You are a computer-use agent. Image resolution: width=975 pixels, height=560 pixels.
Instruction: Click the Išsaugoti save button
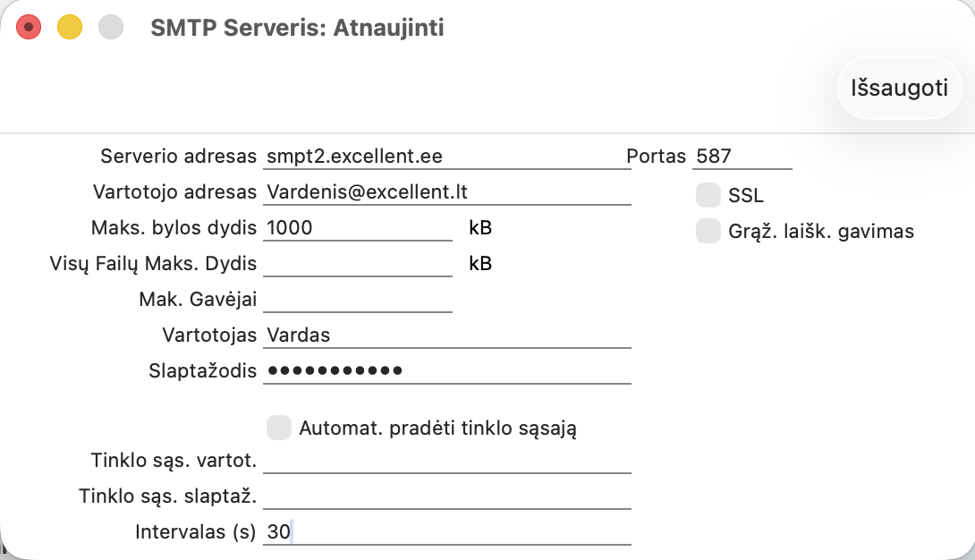tap(898, 89)
